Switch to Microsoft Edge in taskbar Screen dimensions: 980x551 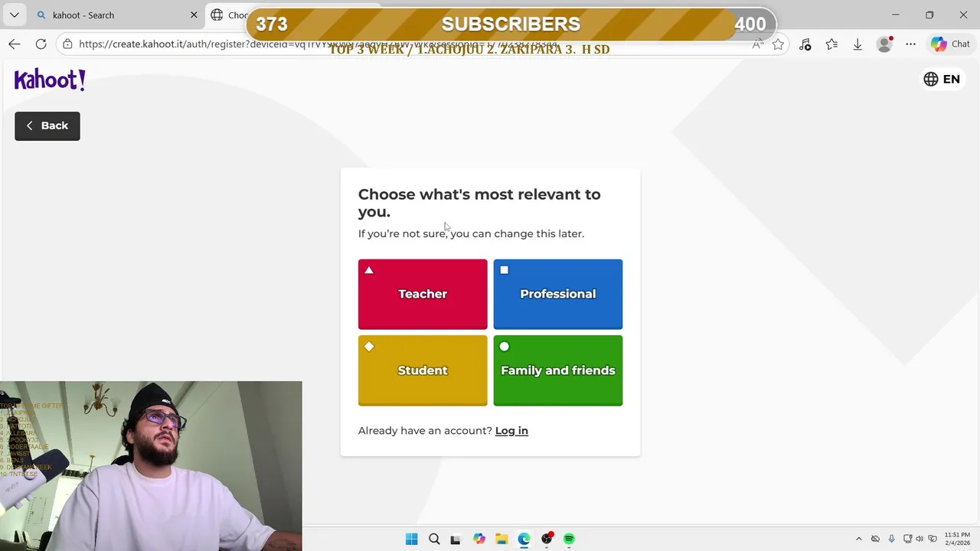tap(524, 539)
